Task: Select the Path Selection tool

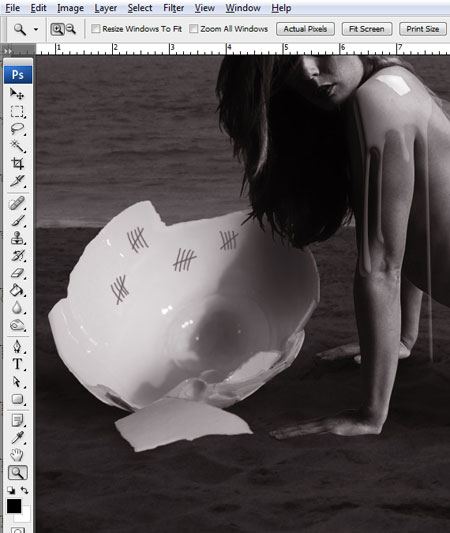Action: (x=17, y=382)
